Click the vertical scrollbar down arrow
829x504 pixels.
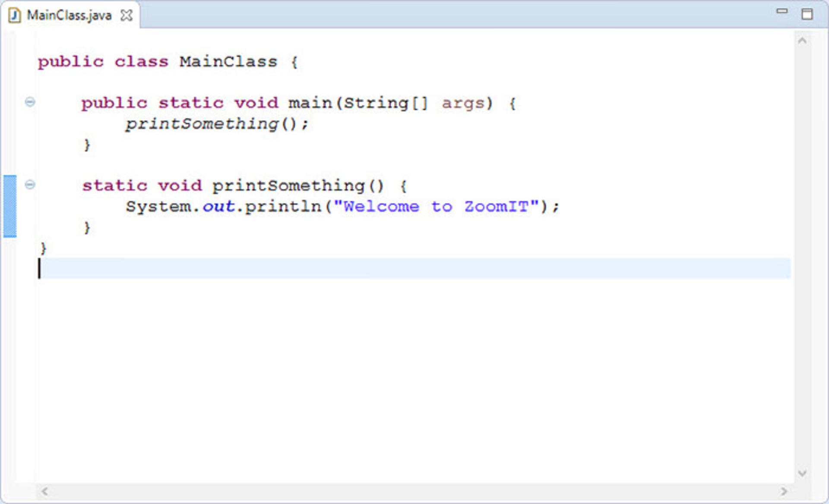coord(802,473)
